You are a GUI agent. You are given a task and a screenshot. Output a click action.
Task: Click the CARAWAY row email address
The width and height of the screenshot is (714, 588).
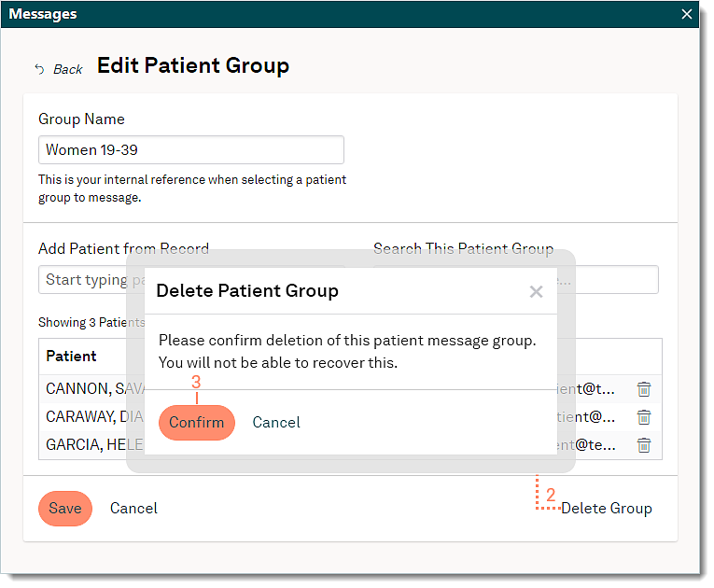pos(586,417)
